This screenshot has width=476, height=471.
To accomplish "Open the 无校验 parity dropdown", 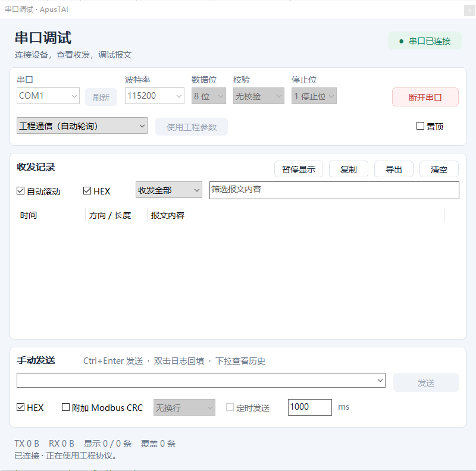I will point(259,96).
